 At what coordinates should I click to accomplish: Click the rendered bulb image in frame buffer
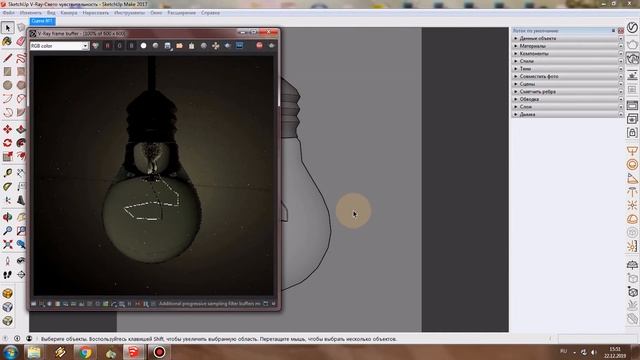pyautogui.click(x=153, y=176)
